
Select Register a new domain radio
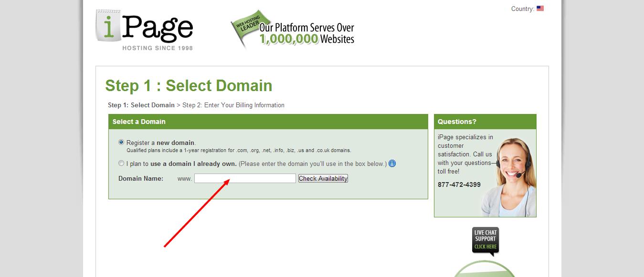[x=121, y=142]
